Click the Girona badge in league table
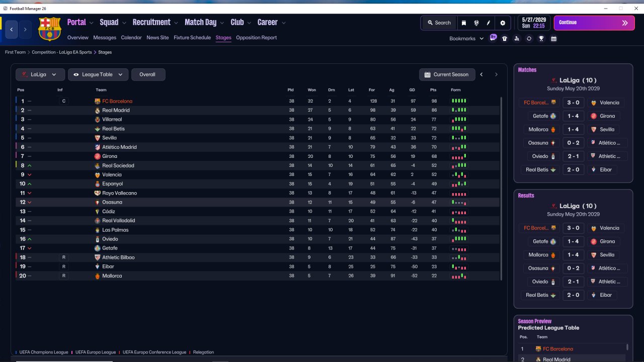The height and width of the screenshot is (362, 644). (98, 156)
